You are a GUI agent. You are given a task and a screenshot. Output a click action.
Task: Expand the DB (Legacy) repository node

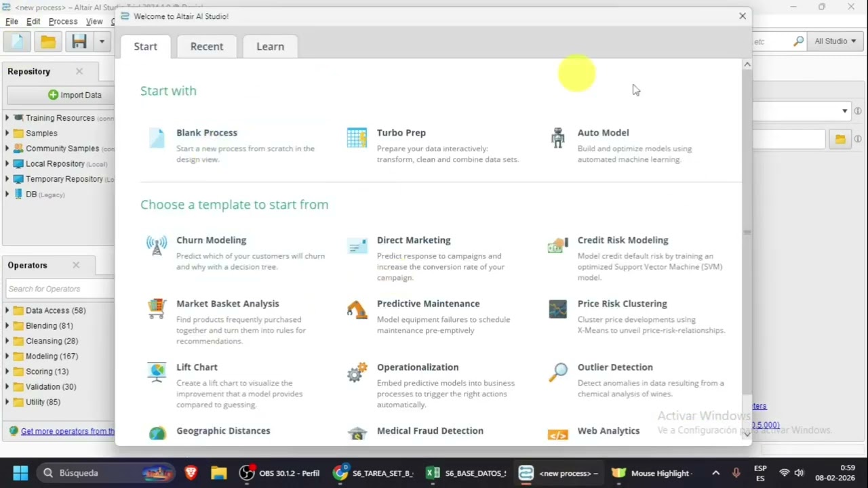(7, 194)
